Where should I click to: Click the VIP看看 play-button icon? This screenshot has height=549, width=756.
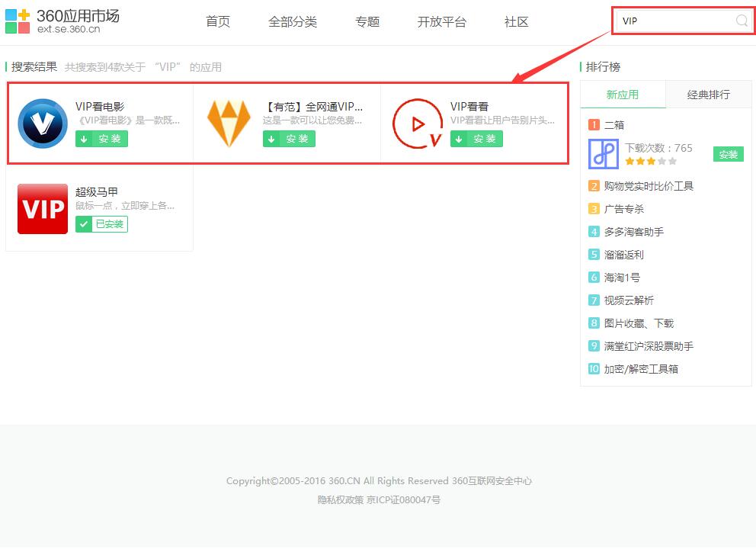(x=417, y=122)
